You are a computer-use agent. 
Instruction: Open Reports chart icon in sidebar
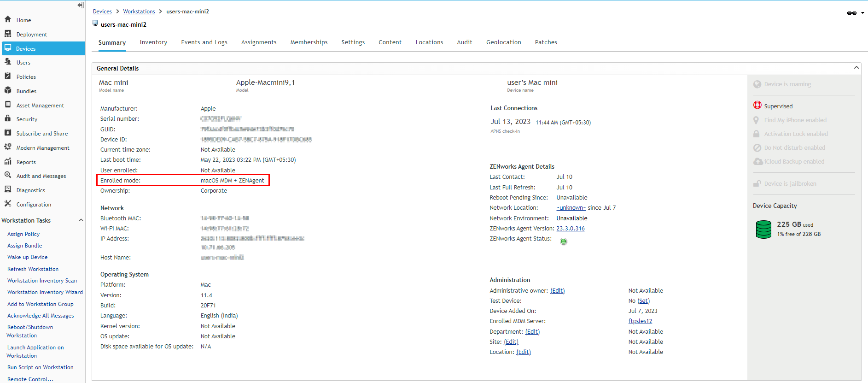coord(8,161)
